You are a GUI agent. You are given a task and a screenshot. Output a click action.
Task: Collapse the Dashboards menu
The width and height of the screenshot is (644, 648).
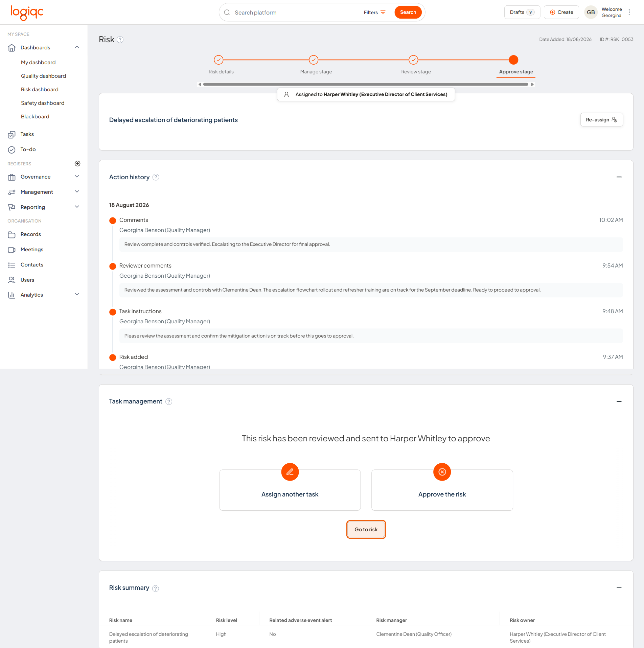click(x=77, y=47)
